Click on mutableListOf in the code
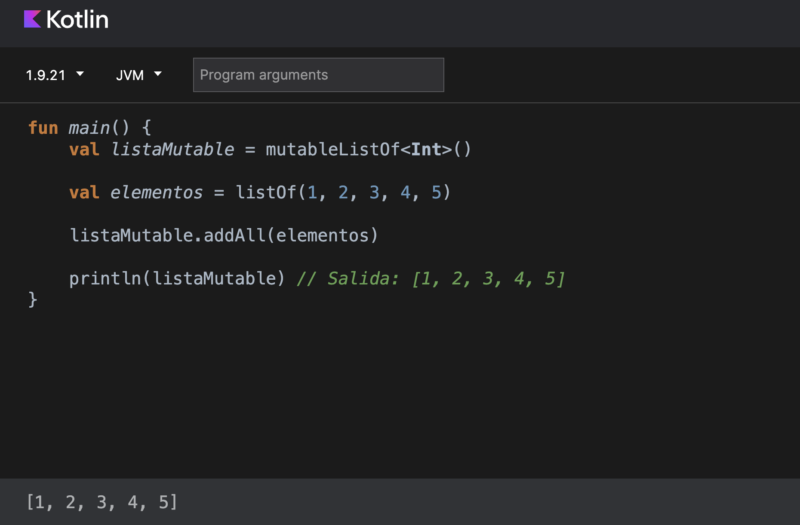The image size is (800, 525). point(333,149)
